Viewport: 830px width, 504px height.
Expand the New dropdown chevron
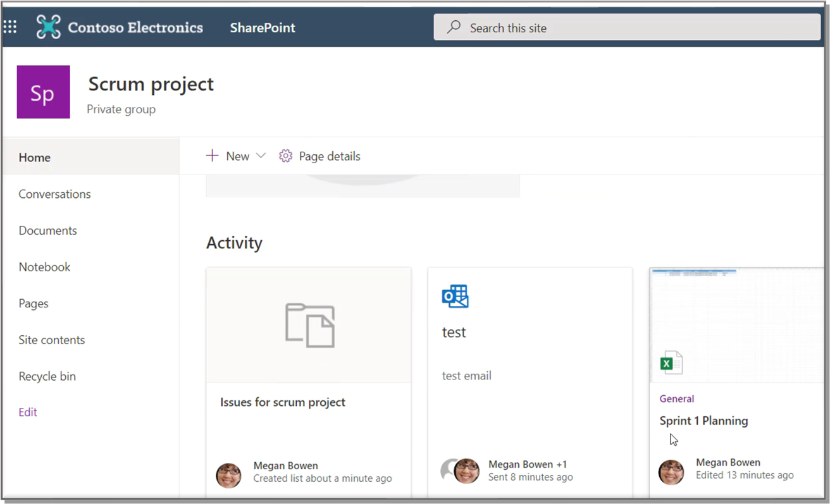pos(261,156)
